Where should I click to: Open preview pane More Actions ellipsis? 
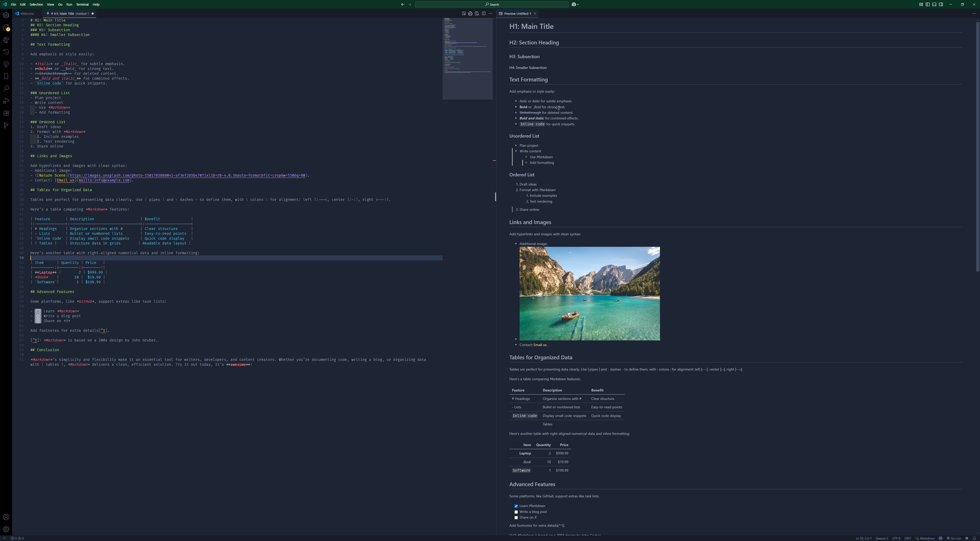pyautogui.click(x=974, y=14)
